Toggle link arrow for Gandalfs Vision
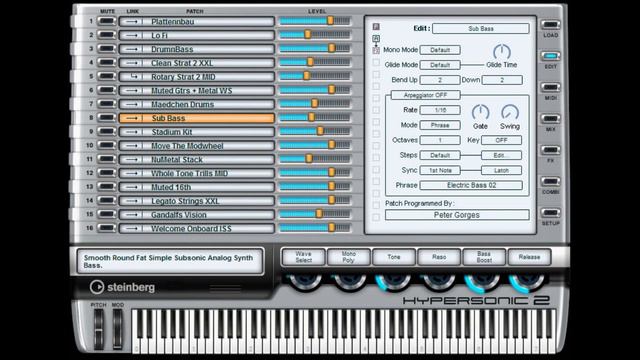The width and height of the screenshot is (640, 360). click(131, 215)
